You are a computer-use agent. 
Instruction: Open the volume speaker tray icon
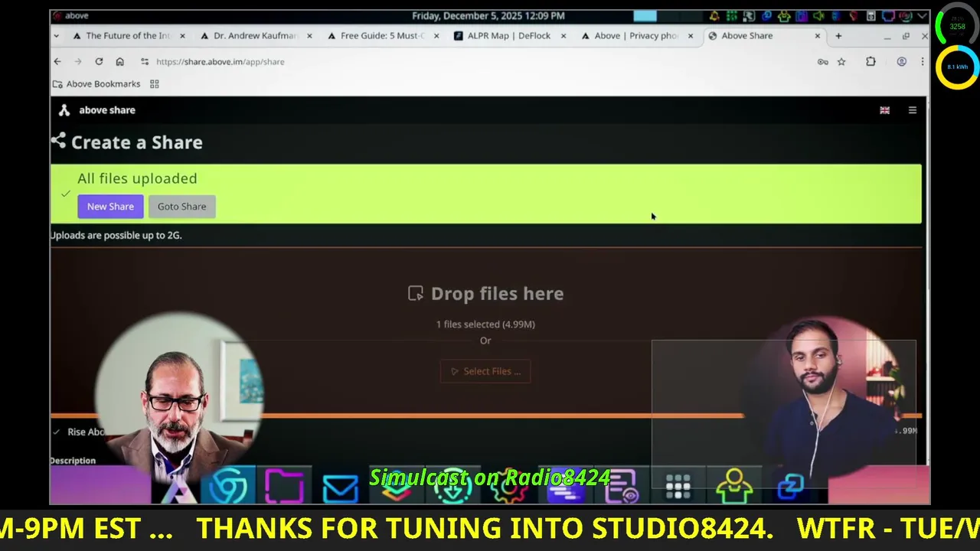click(x=818, y=16)
